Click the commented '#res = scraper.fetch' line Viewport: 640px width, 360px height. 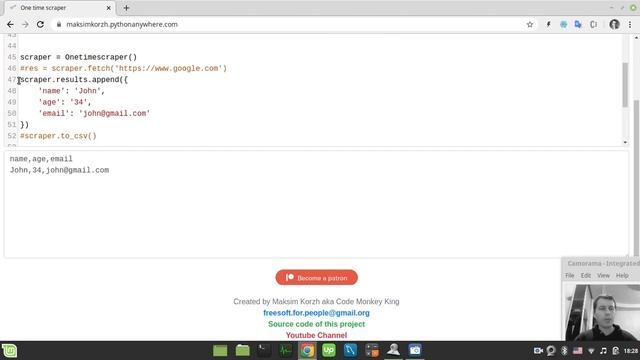pyautogui.click(x=123, y=68)
